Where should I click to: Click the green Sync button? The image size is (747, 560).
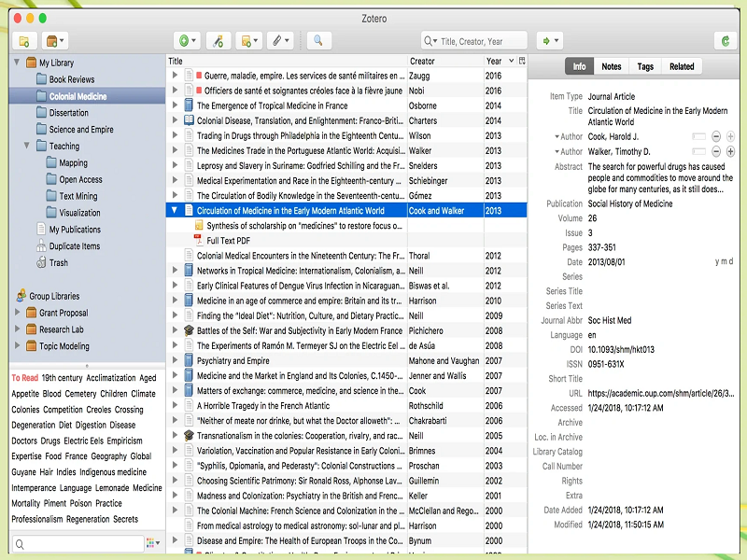click(726, 41)
